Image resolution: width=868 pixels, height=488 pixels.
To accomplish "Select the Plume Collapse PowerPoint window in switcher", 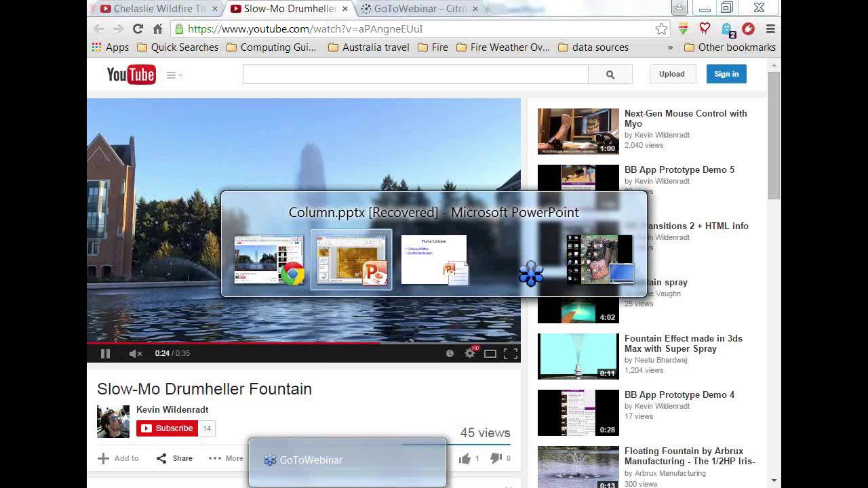I will (434, 260).
